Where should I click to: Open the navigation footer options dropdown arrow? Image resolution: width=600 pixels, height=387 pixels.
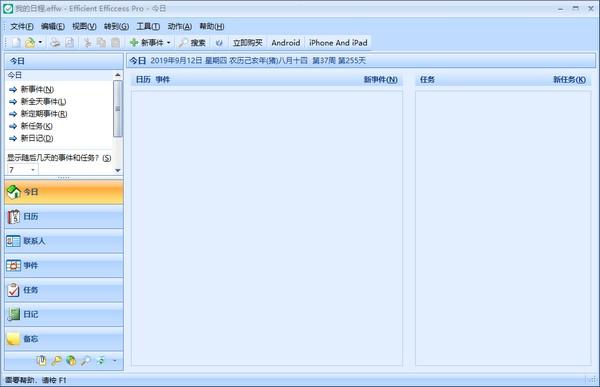(114, 361)
